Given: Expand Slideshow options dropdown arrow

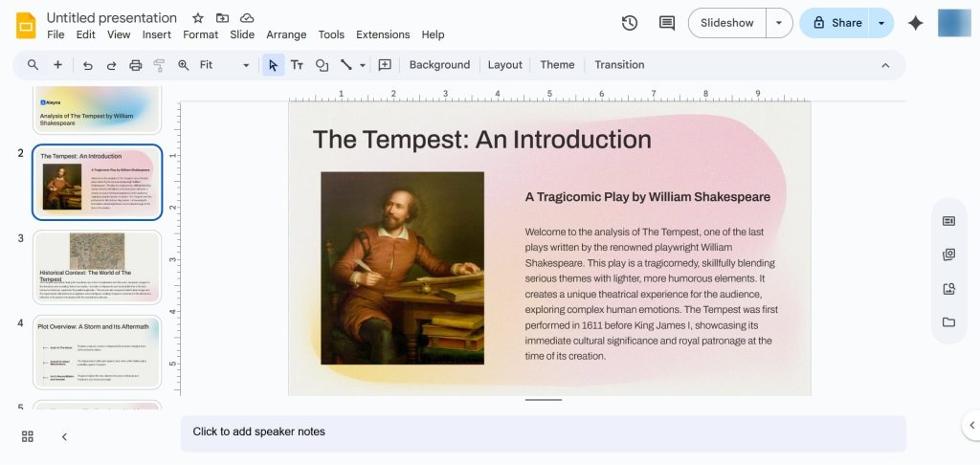Looking at the screenshot, I should [x=780, y=23].
